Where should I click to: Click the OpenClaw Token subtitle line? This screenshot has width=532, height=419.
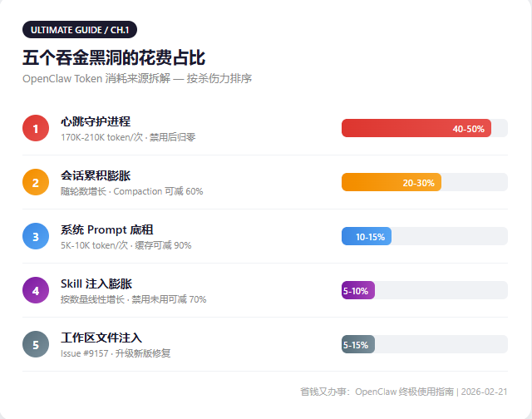[137, 79]
